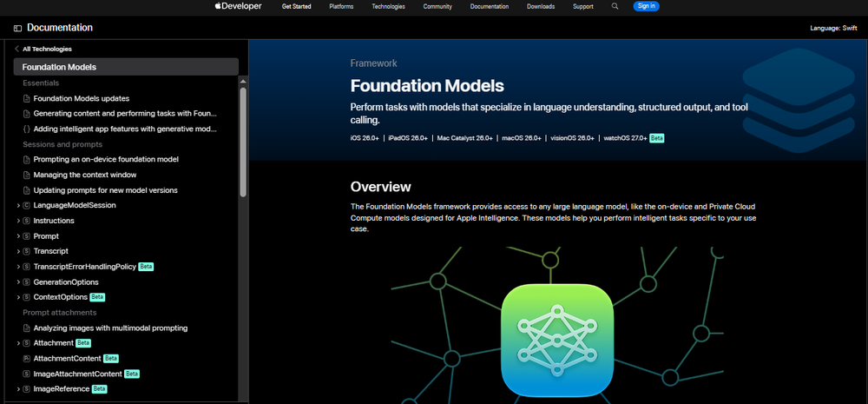This screenshot has width=868, height=404.
Task: Expand the ContextOptions tree item
Action: point(18,297)
